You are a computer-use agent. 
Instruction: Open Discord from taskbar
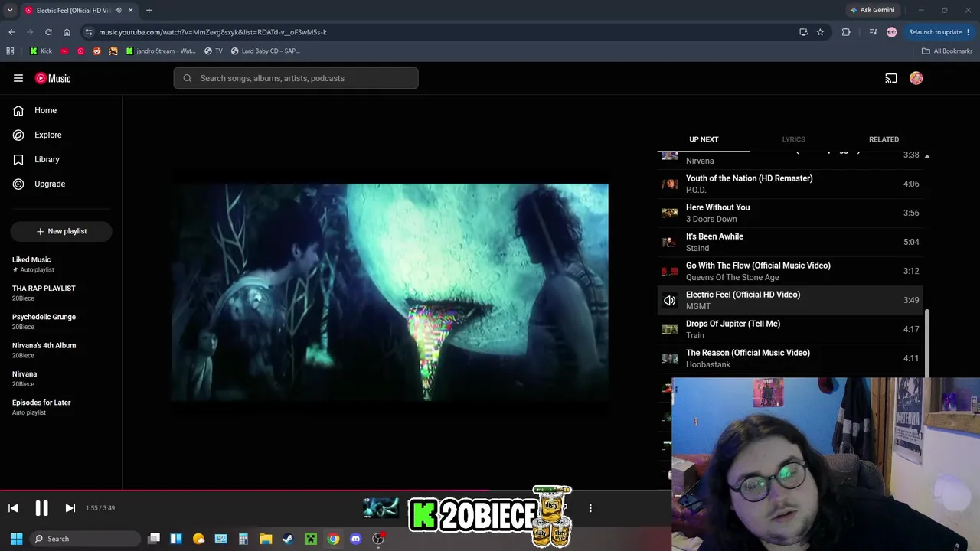(x=355, y=539)
